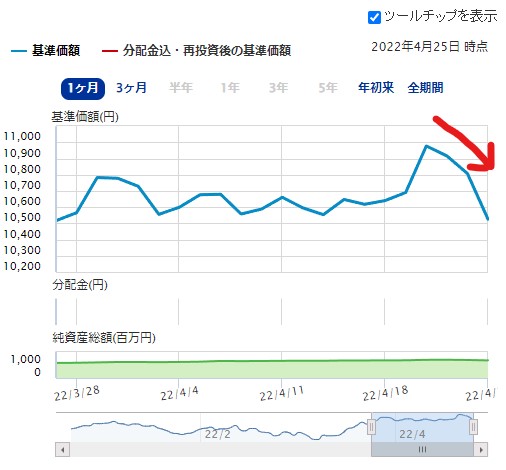Click the 22/4/4 date axis label
The width and height of the screenshot is (506, 470).
179,393
